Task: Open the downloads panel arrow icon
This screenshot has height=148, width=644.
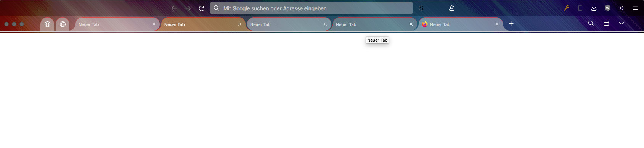Action: 594,8
